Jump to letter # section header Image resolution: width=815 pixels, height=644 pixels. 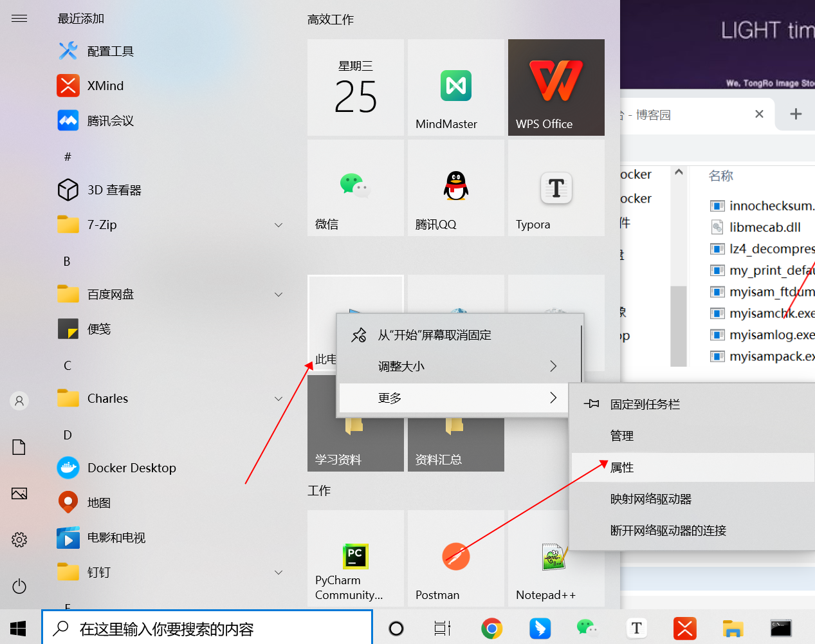(68, 156)
